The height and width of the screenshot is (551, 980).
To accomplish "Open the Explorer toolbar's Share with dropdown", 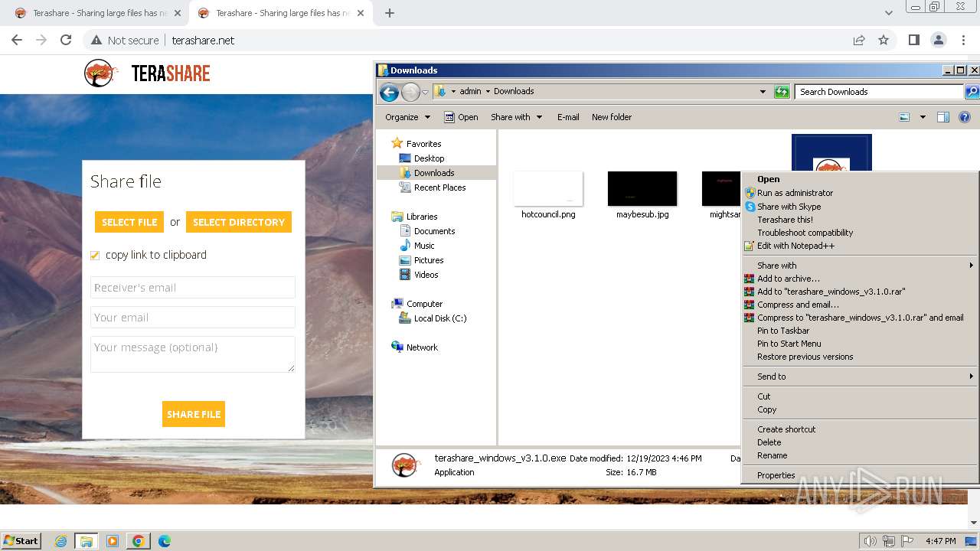I will click(x=516, y=117).
